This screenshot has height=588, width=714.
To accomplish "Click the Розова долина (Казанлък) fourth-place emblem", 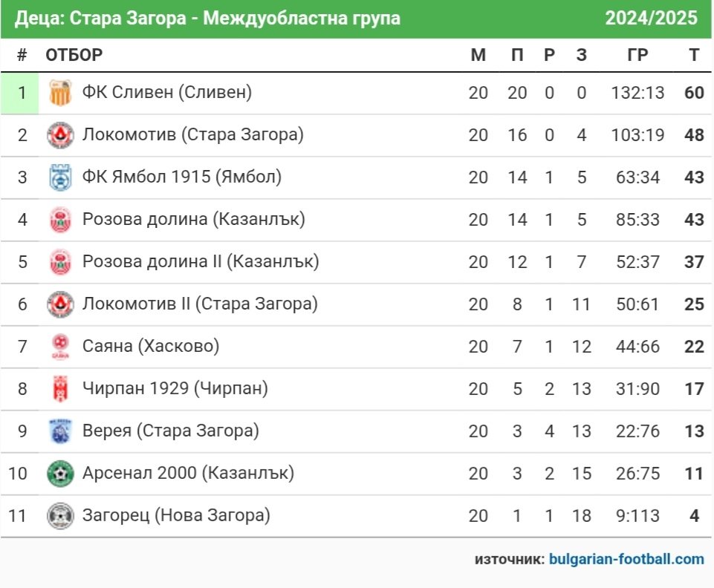I will tap(60, 220).
